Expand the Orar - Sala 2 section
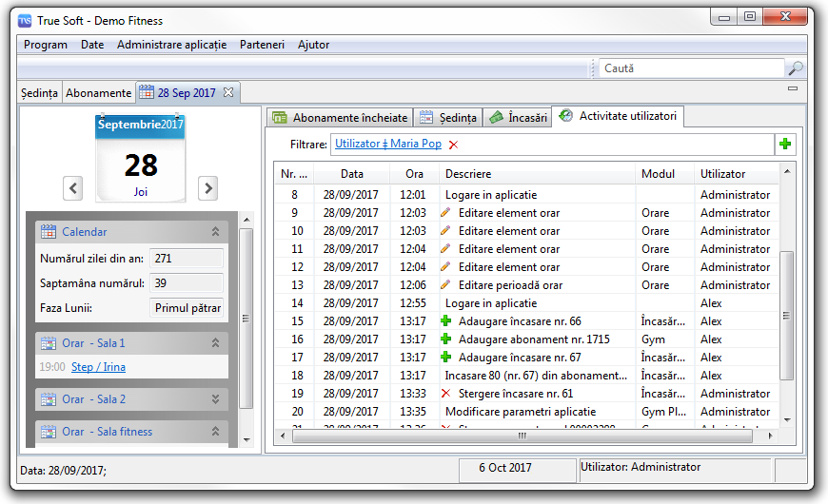This screenshot has height=504, width=828. click(215, 399)
